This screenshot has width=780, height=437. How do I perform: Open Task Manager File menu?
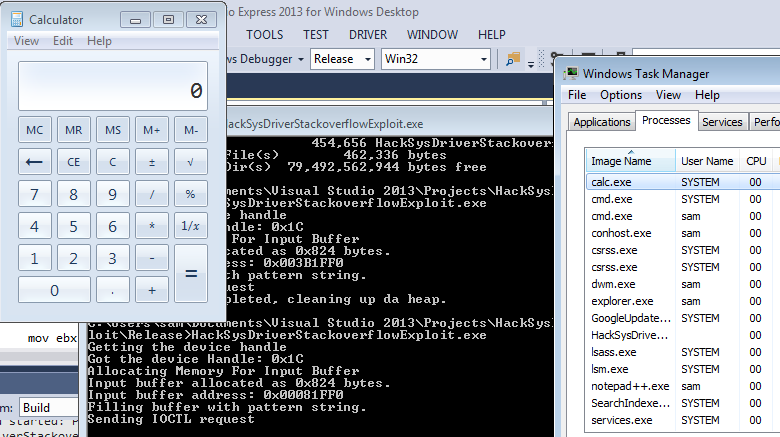tap(577, 95)
